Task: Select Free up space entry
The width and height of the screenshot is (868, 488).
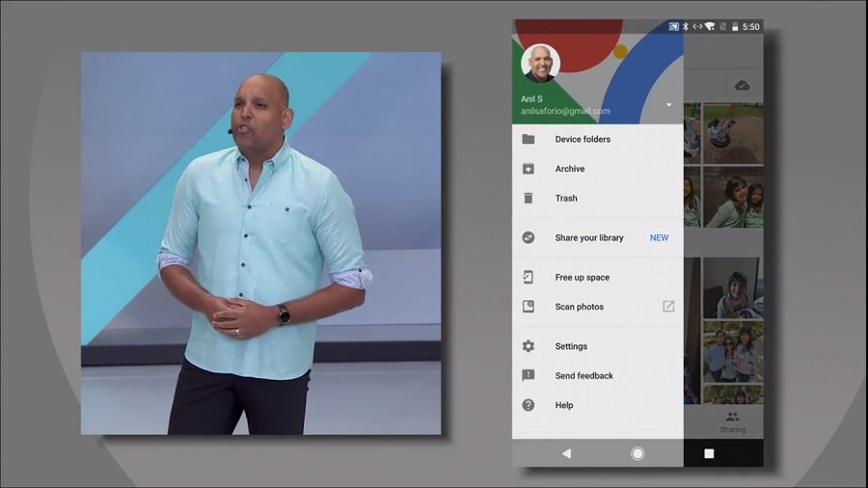Action: (x=597, y=277)
